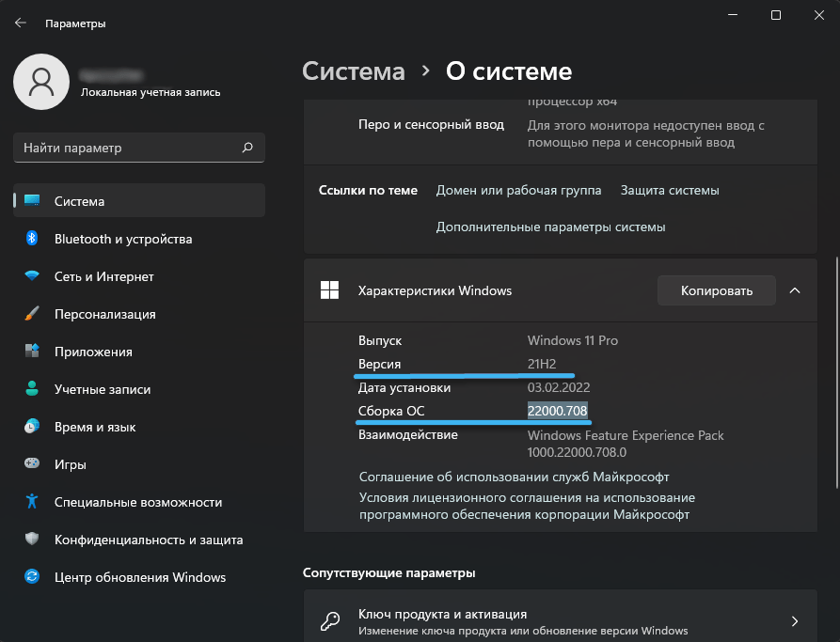Open Дополнительные параметры системы link
This screenshot has width=840, height=642.
[x=550, y=227]
